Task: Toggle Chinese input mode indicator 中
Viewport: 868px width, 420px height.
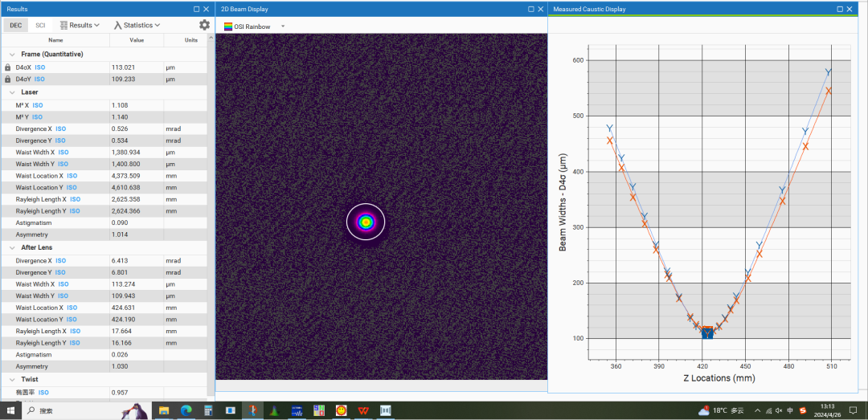Action: (x=790, y=410)
